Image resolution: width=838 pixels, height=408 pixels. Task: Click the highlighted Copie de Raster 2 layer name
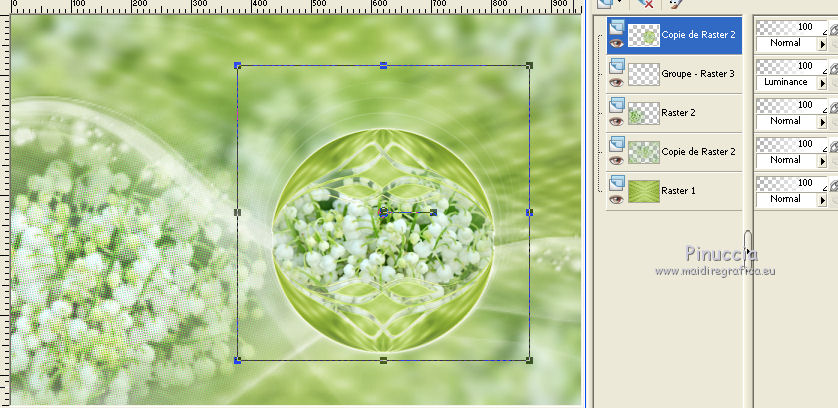point(699,35)
